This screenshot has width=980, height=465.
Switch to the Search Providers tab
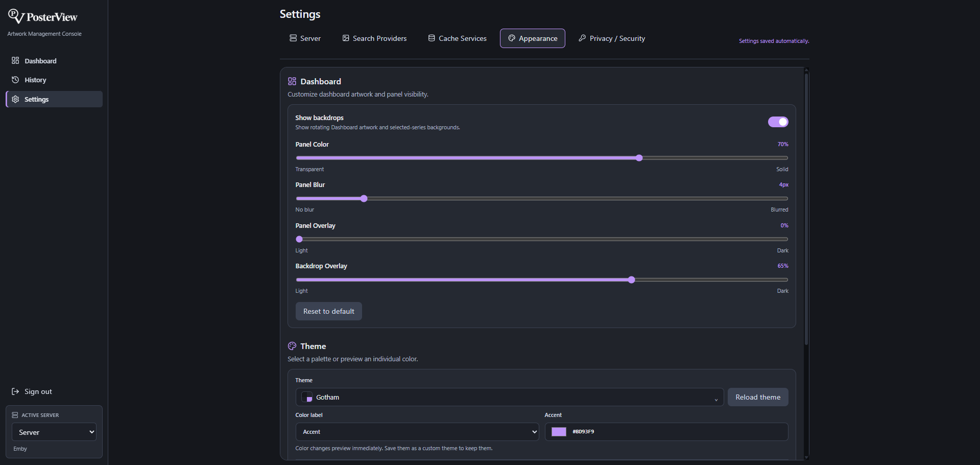(374, 38)
